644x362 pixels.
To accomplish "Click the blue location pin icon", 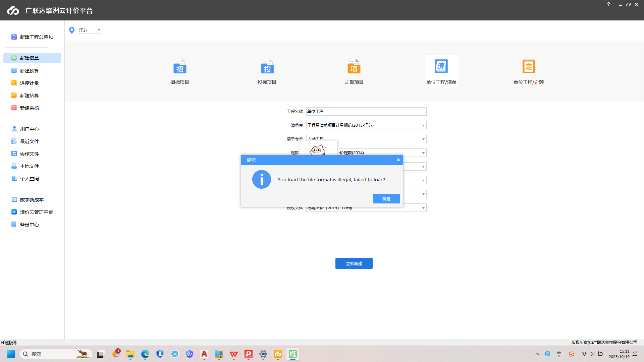I will (x=72, y=30).
